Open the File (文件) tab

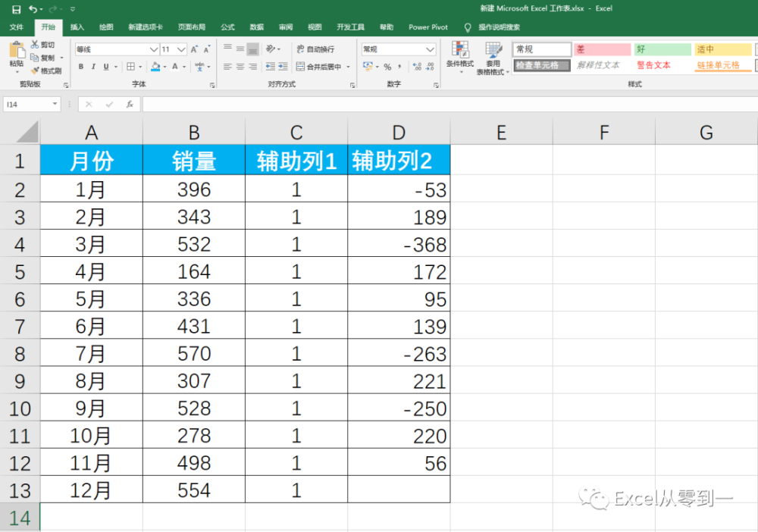[17, 27]
